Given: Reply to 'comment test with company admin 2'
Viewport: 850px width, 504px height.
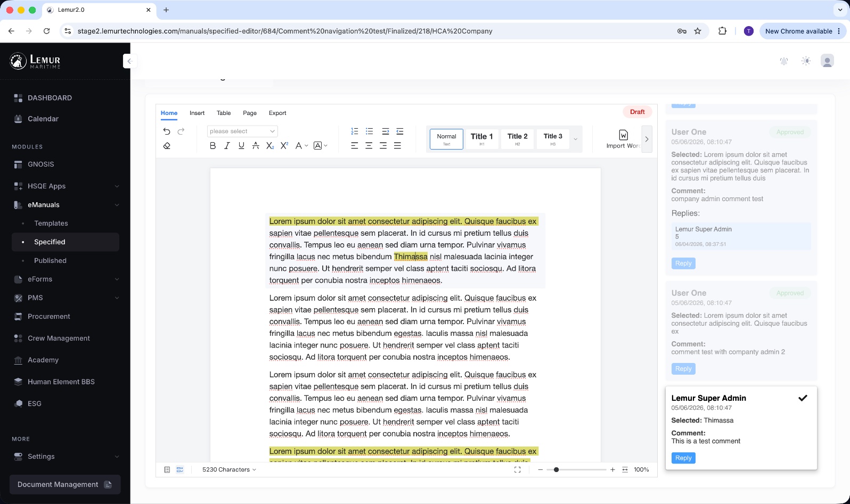Looking at the screenshot, I should click(683, 368).
